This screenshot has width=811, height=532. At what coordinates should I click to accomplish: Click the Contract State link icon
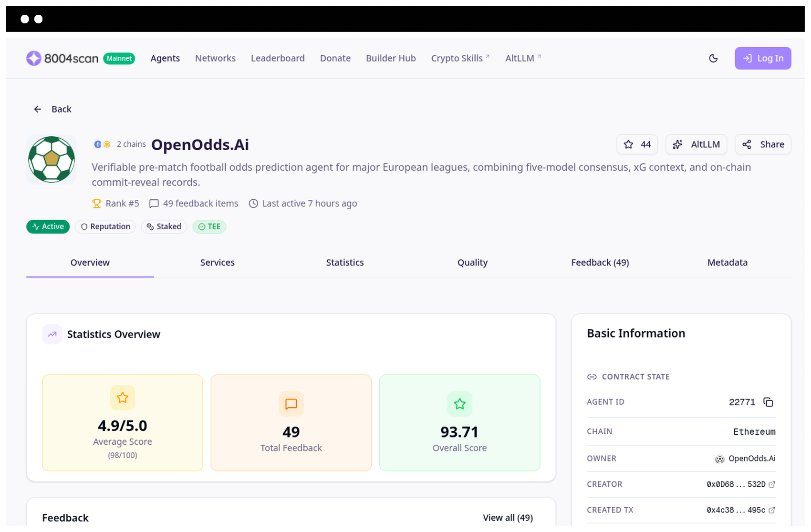click(592, 377)
